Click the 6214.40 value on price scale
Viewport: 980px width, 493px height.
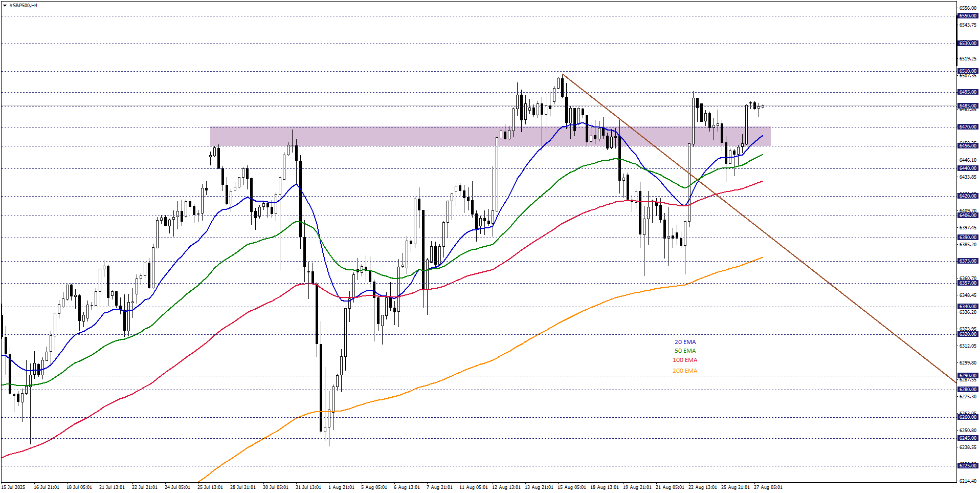(968, 481)
